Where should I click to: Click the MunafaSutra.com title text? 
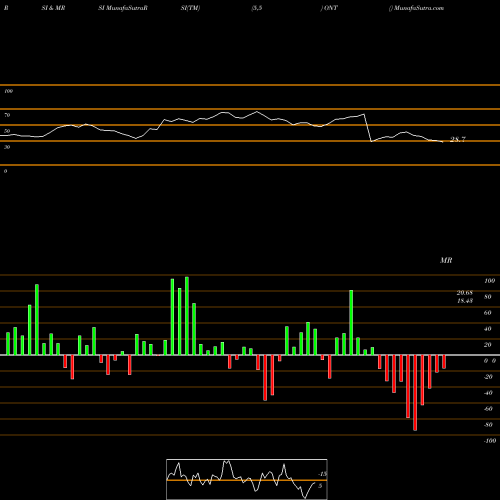point(419,8)
